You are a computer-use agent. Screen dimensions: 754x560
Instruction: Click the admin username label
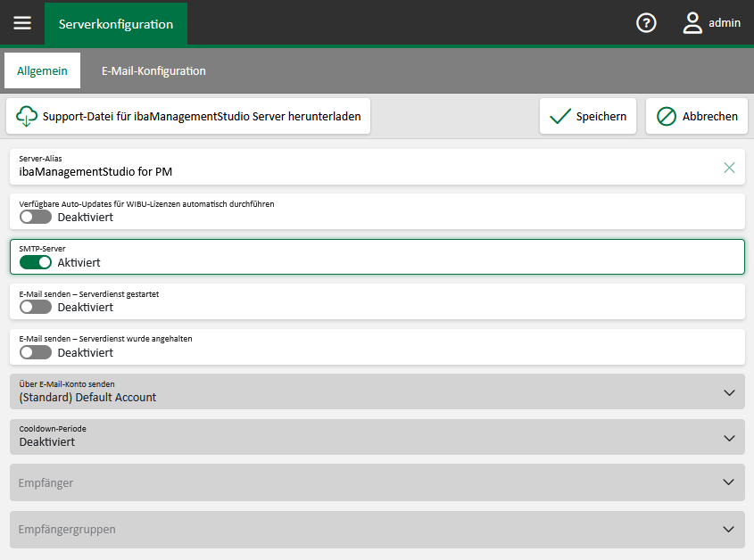(725, 22)
